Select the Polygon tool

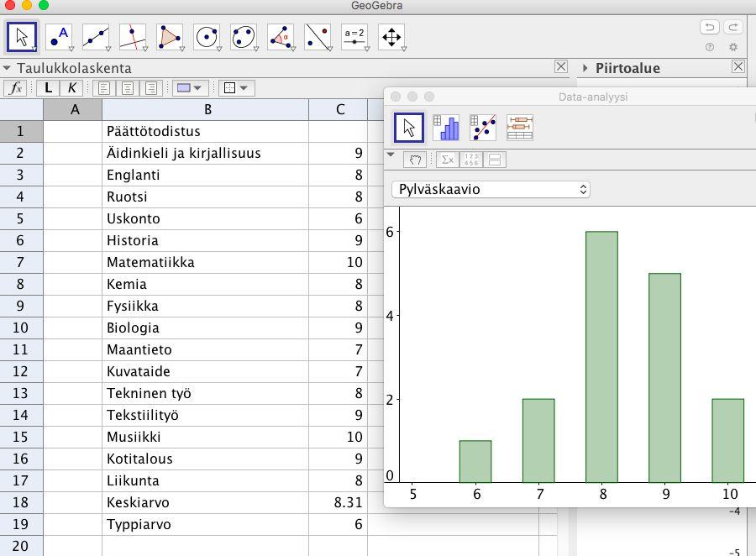coord(170,37)
